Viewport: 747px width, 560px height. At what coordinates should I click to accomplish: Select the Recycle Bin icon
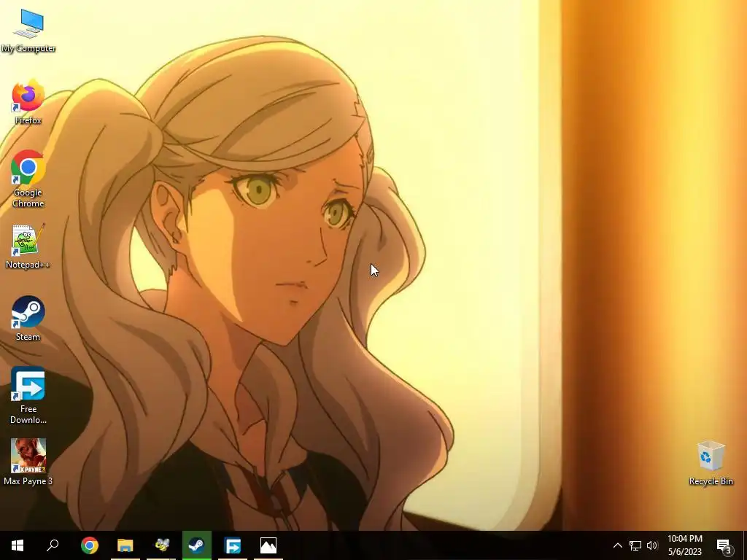coord(711,463)
